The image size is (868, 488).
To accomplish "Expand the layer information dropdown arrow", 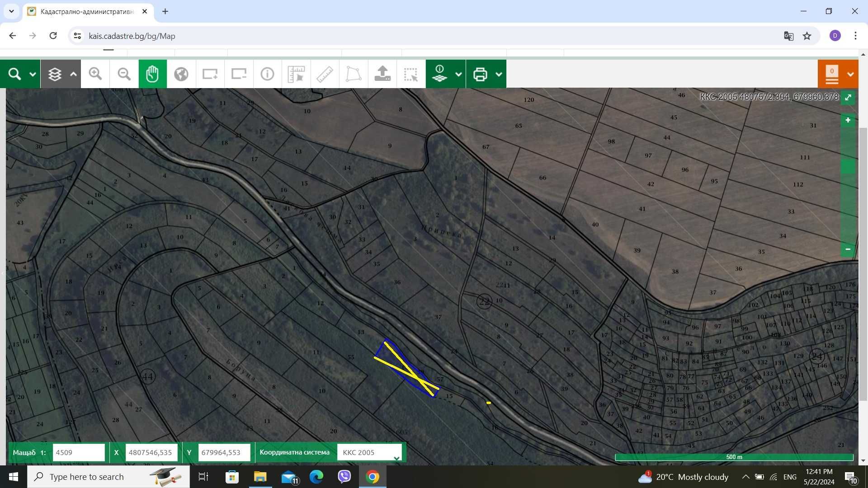I will click(458, 74).
